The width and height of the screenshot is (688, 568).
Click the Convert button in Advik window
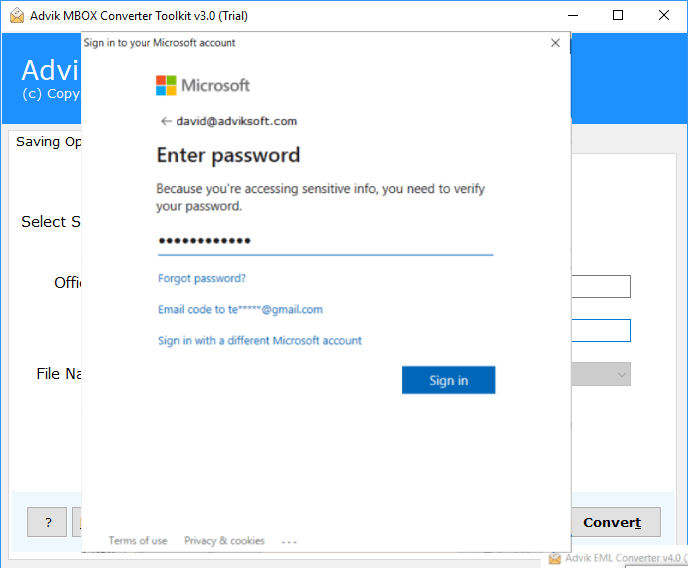(616, 522)
